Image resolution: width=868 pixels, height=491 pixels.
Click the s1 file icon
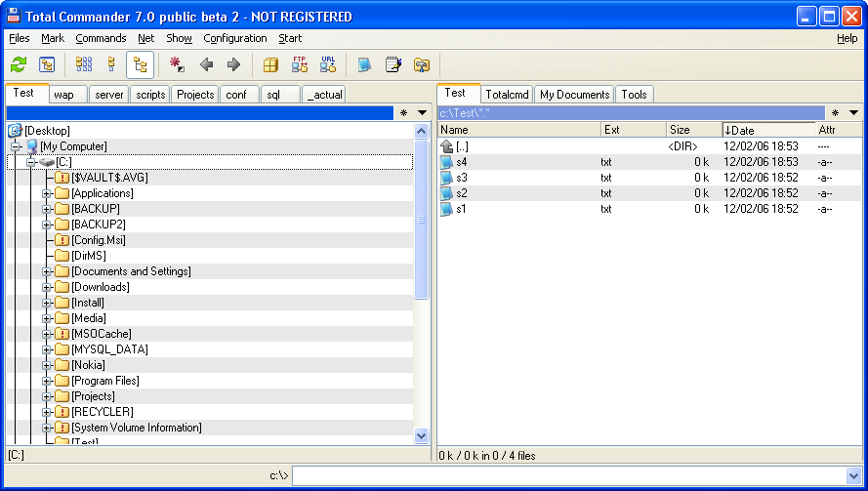click(x=447, y=209)
